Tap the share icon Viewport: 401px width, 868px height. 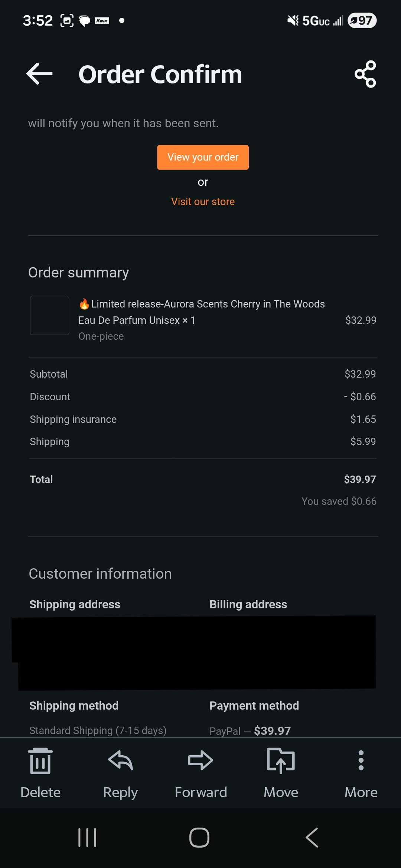tap(365, 74)
